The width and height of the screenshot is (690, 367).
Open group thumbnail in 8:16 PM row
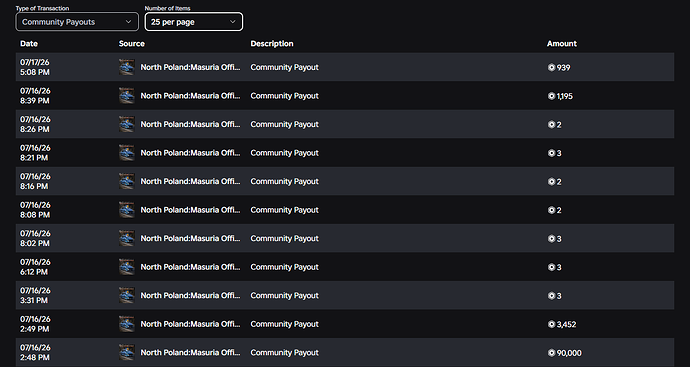[127, 181]
